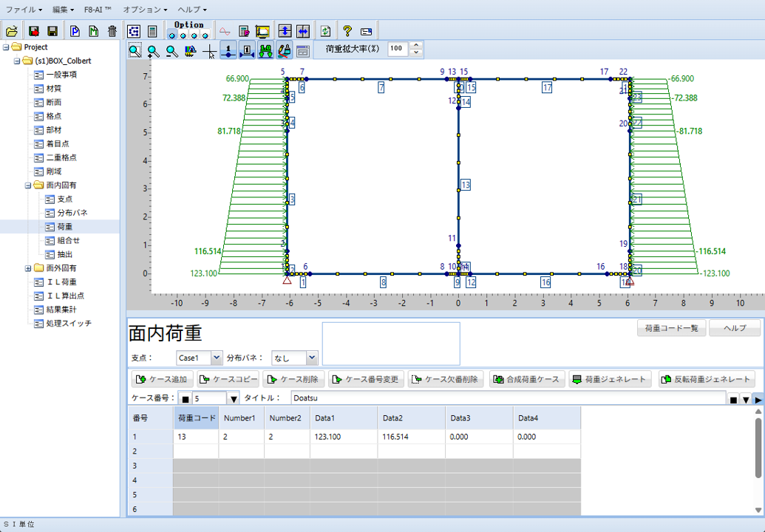Click the 荷重コード一覧 button
765x532 pixels.
(x=671, y=328)
